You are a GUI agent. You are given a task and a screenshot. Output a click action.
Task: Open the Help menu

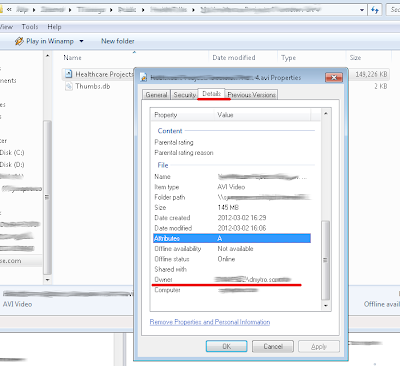tap(54, 27)
